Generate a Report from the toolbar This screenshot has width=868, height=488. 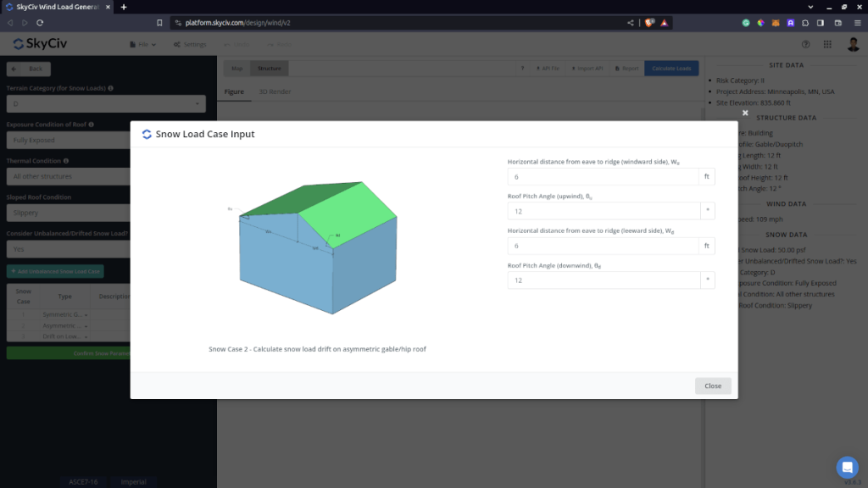pyautogui.click(x=626, y=68)
